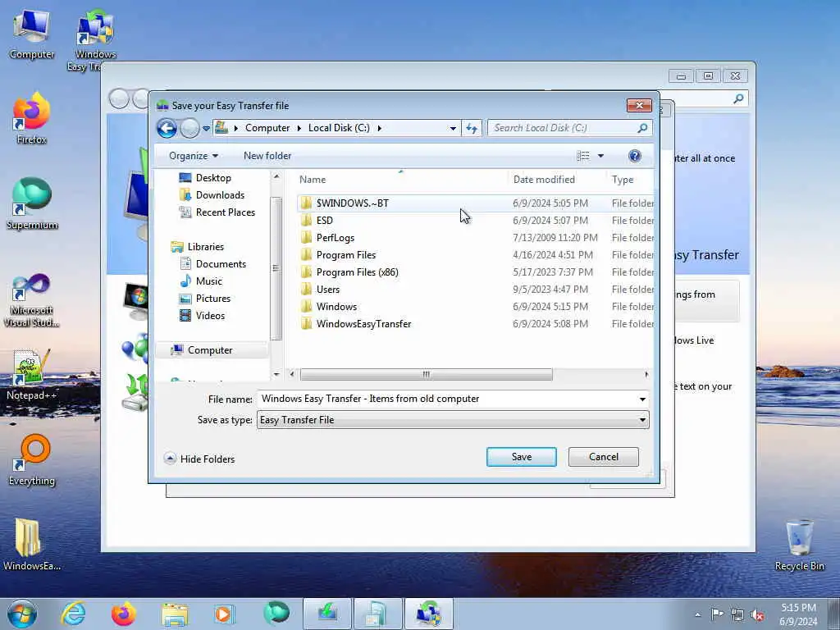Launch Internet Explorer from taskbar

click(73, 614)
